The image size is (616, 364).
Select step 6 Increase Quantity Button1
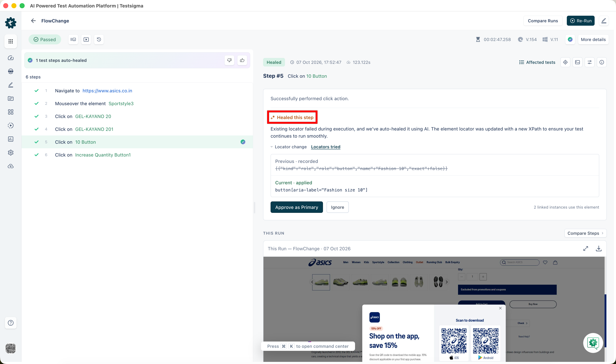tap(137, 155)
